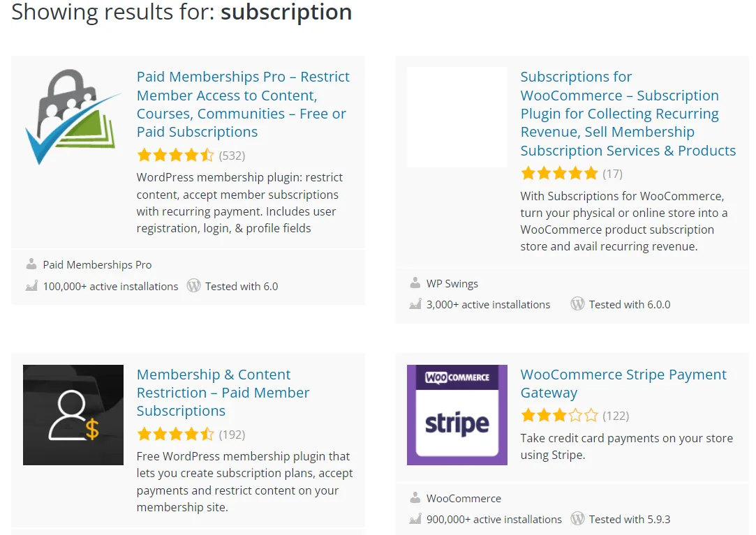
Task: Click installations chart icon beside 100,000+ active installations
Action: (31, 286)
